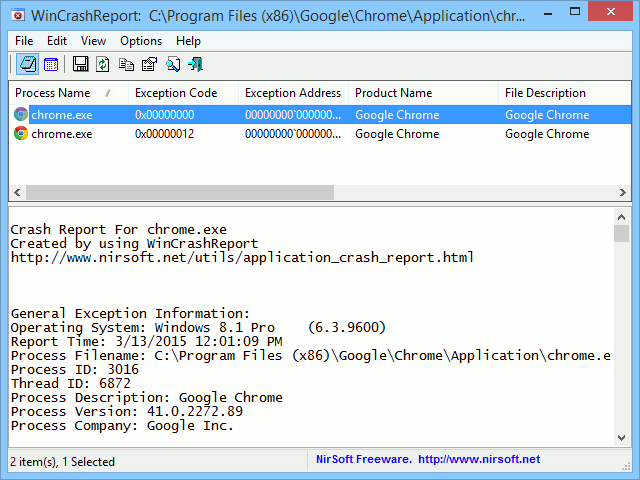Click exception address cell in 0x00000012 row
This screenshot has height=480, width=640.
293,134
